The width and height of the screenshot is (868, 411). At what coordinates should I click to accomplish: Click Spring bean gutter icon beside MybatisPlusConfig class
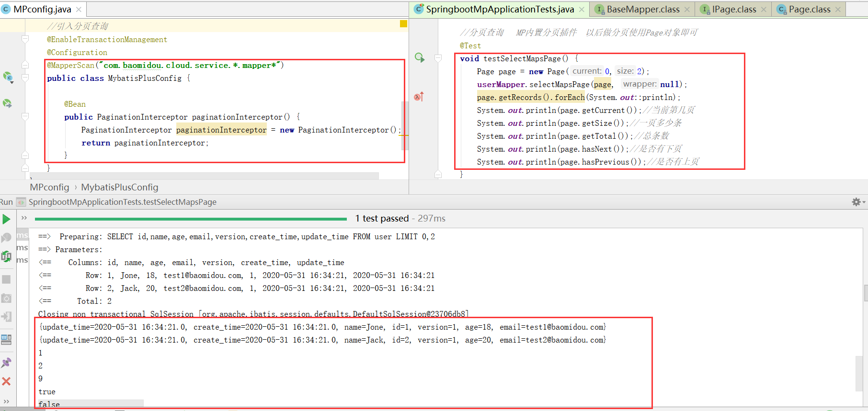pos(8,77)
